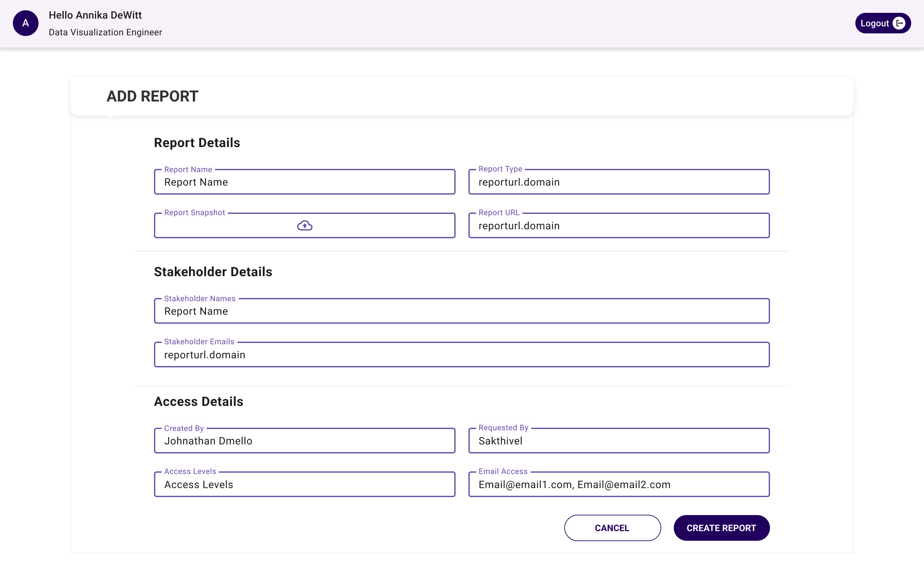Click the 'Report Details' section heading
Screen dimensions: 924x578
(x=197, y=143)
